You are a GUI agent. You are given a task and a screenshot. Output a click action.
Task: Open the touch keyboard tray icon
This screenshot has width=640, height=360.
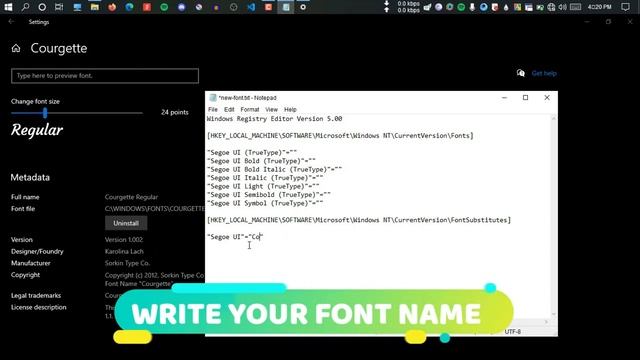pyautogui.click(x=576, y=7)
